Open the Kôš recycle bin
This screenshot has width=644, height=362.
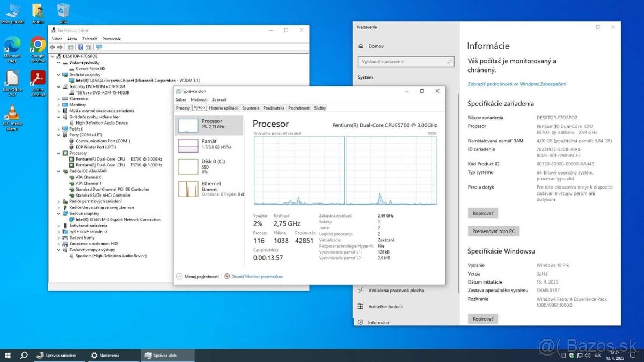click(x=64, y=9)
